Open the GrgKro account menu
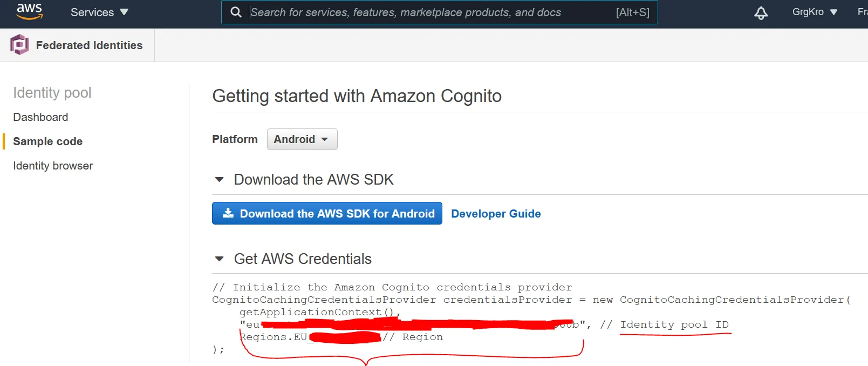 814,12
